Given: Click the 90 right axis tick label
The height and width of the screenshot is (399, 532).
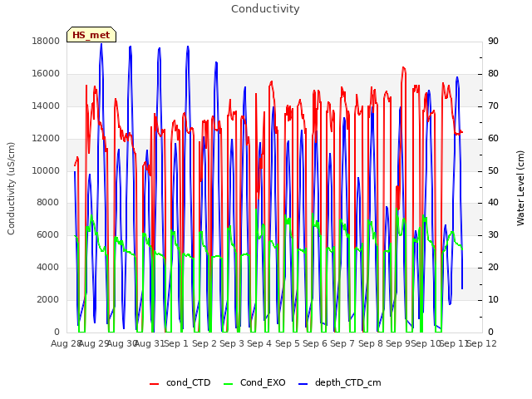Looking at the screenshot, I should pos(493,41).
